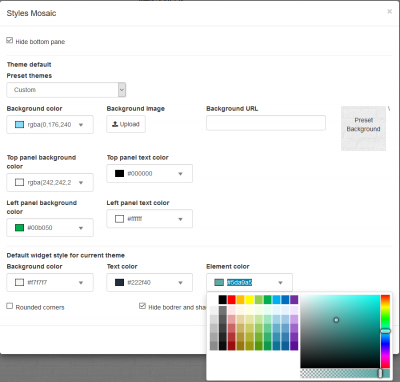Choose the purple swatch in the palette top row

coord(294,299)
